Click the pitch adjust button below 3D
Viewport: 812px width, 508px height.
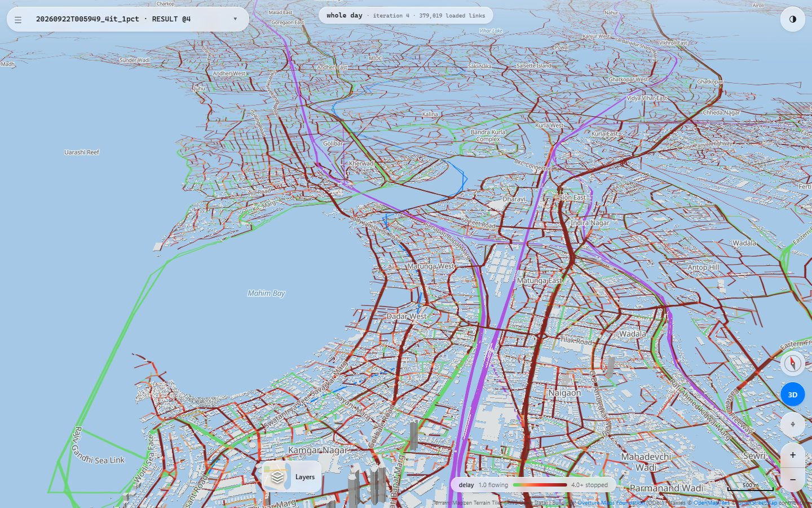(792, 424)
